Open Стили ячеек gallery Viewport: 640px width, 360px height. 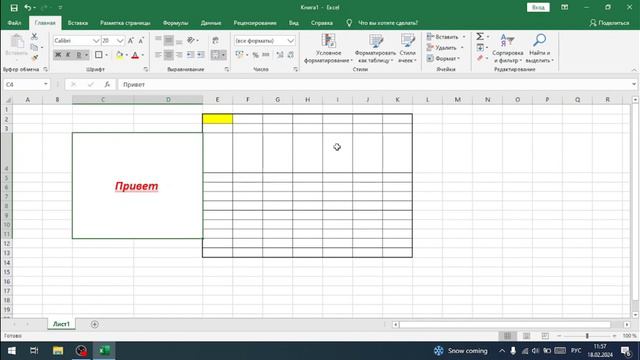407,48
